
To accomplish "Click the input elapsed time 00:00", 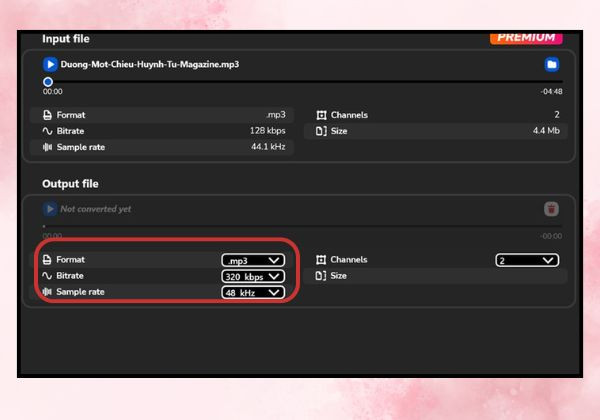I will pos(53,91).
